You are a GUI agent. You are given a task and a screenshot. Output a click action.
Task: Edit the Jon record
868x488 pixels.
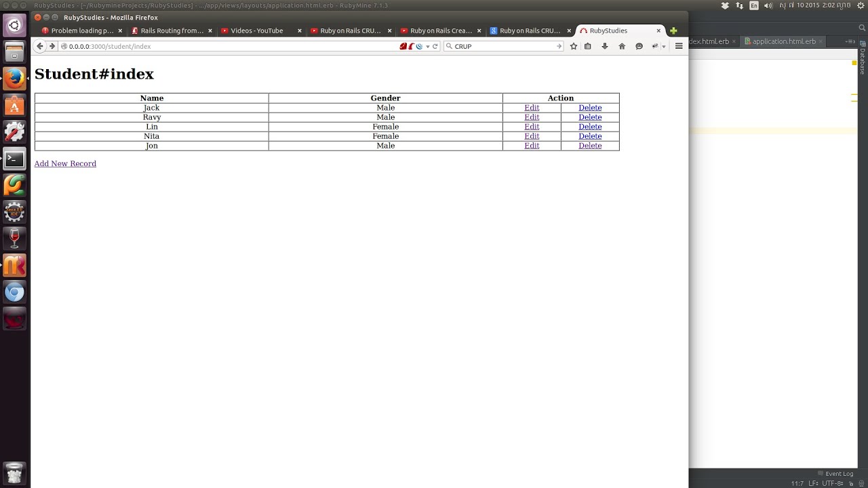point(532,146)
